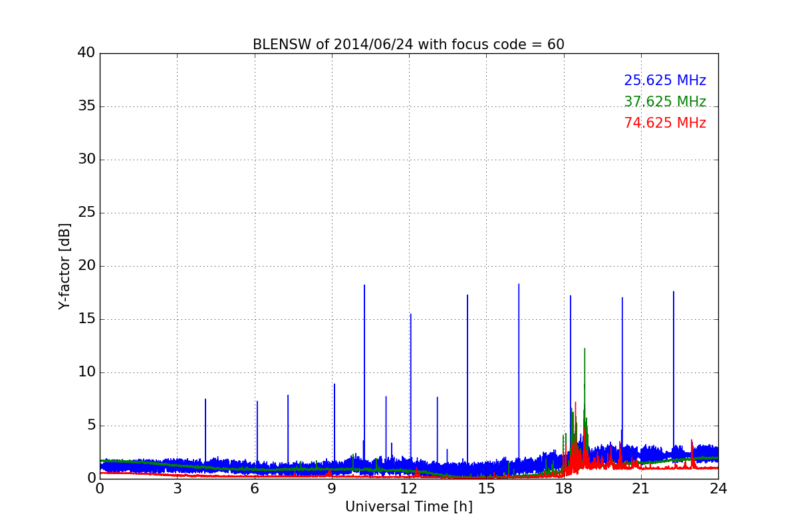The image size is (798, 532).
Task: Select the green 37.625 MHz legend label
Action: pyautogui.click(x=665, y=102)
